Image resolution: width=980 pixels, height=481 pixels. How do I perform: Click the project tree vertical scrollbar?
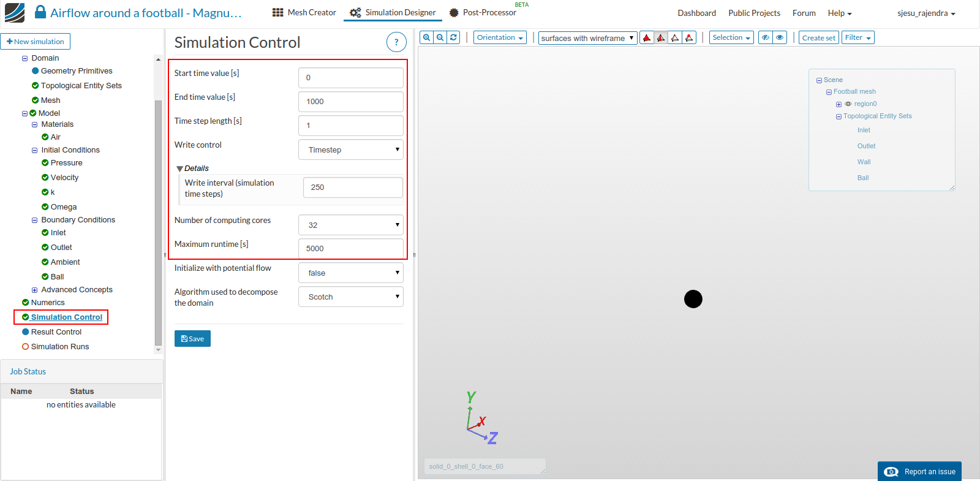point(158,223)
